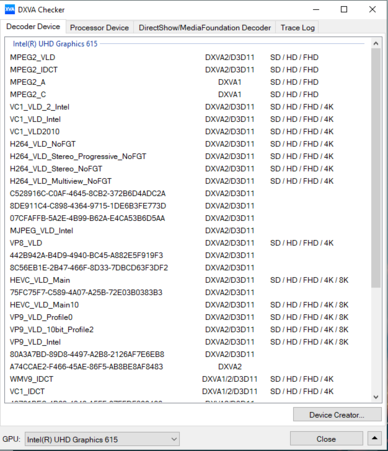Click the DXVA1 value in MPEG2_A row
Screen dimensions: 388x451
[230, 82]
